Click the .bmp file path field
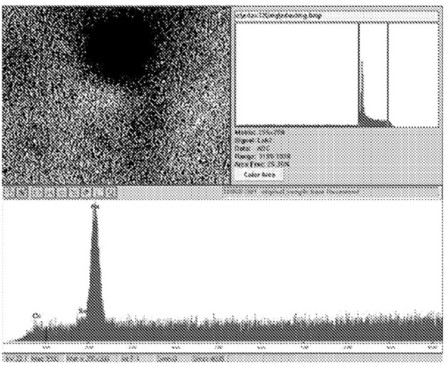This screenshot has height=366, width=445. click(336, 15)
